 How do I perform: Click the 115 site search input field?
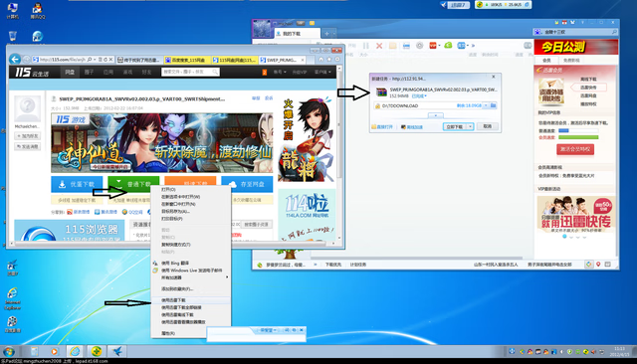coord(190,72)
